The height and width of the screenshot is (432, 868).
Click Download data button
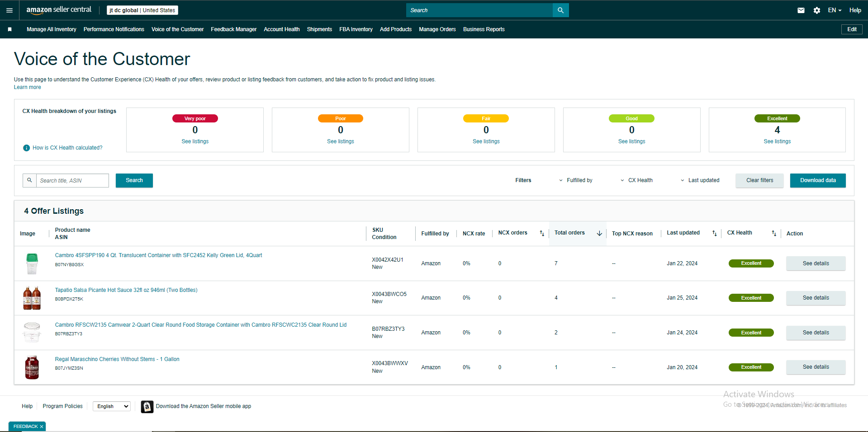pyautogui.click(x=818, y=180)
